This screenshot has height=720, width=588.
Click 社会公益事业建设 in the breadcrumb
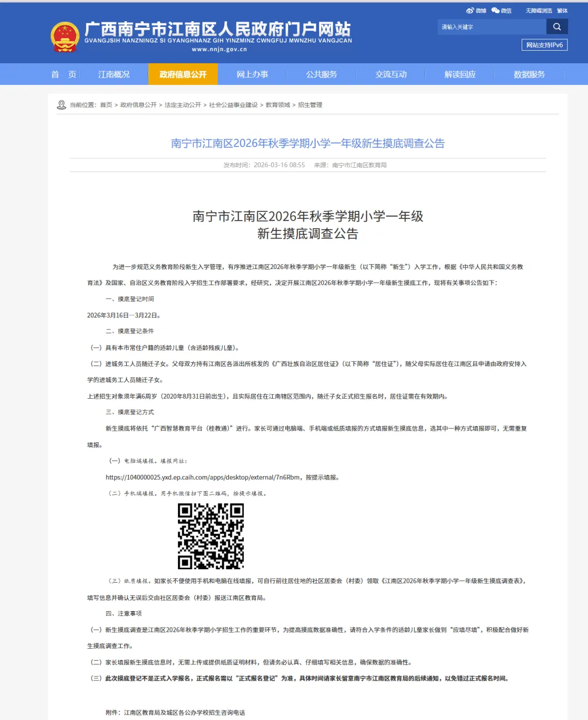(234, 105)
